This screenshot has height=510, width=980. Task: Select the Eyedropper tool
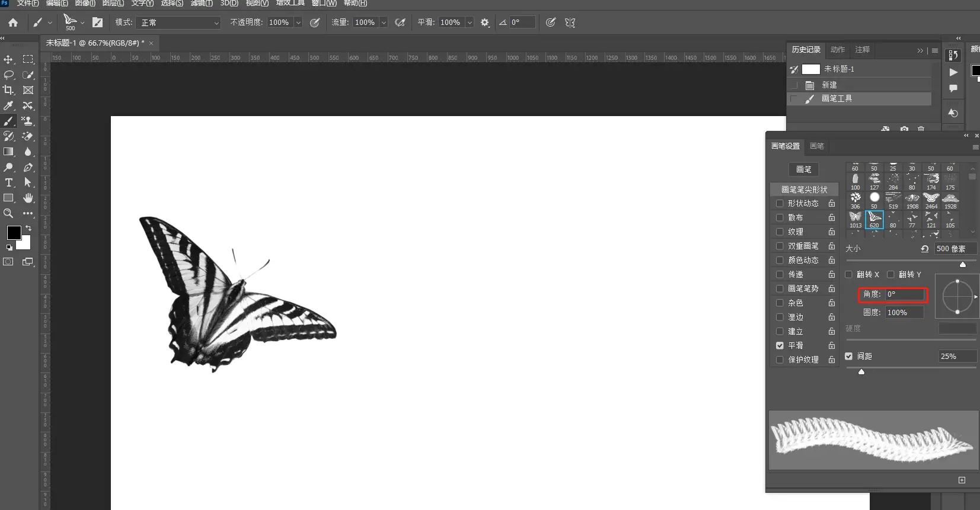(8, 105)
